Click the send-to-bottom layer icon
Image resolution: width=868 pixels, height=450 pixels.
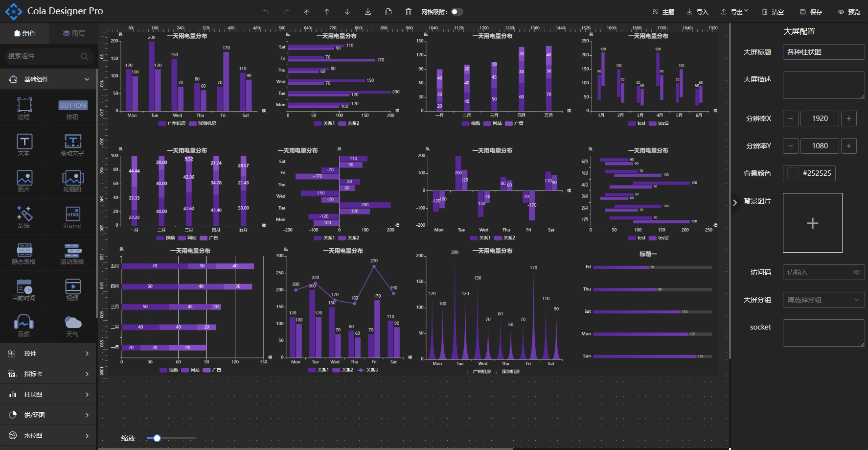367,12
